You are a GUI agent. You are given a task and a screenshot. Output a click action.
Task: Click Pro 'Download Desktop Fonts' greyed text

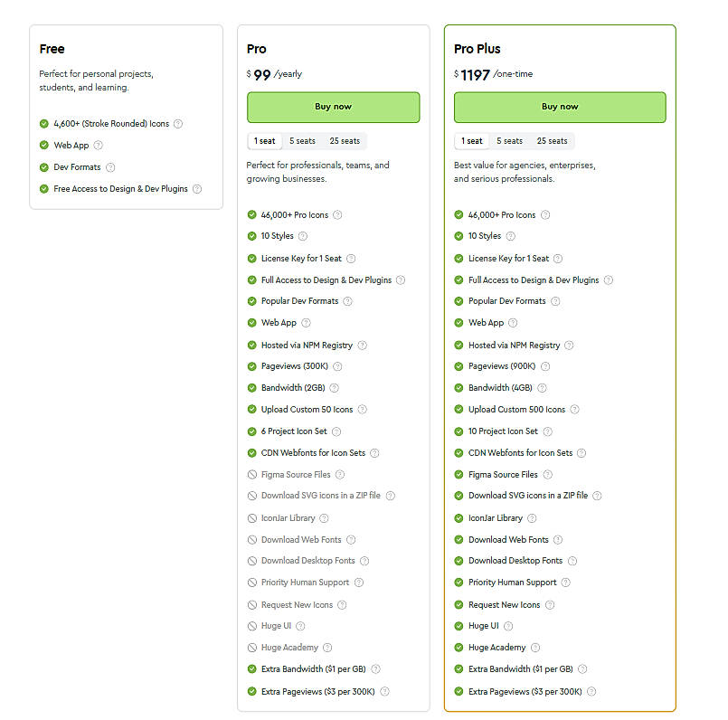click(307, 561)
